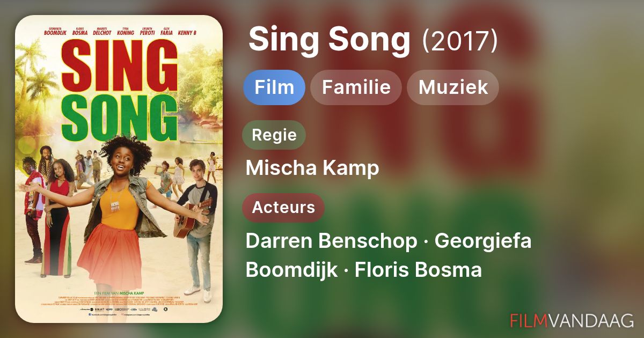Click the release year (2017)
Screen dimensions: 644x338
[x=460, y=40]
